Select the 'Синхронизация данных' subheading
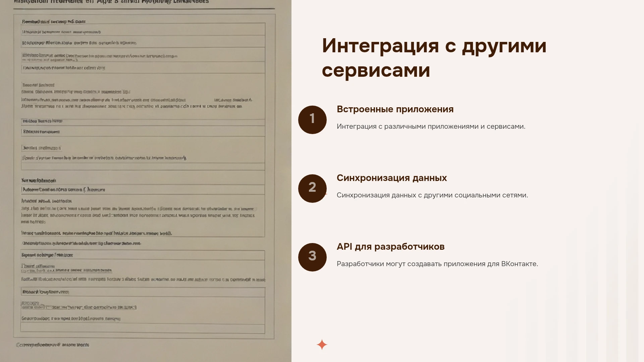 pos(392,178)
